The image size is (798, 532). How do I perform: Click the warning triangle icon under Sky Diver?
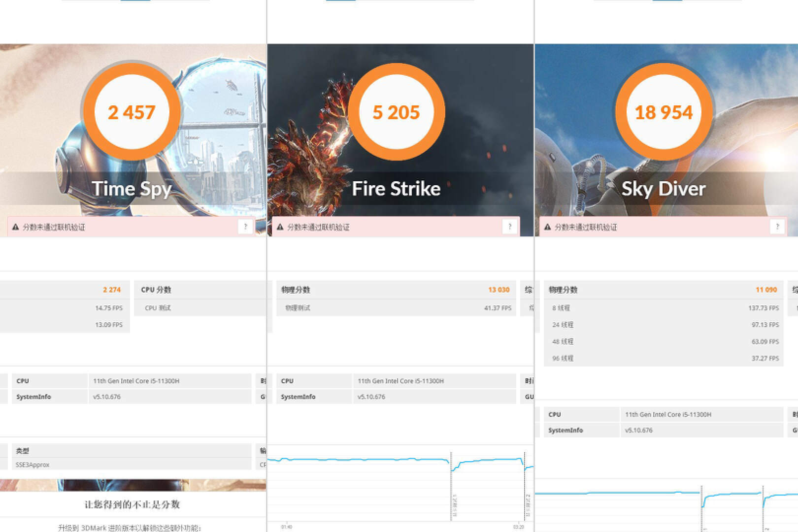[547, 227]
